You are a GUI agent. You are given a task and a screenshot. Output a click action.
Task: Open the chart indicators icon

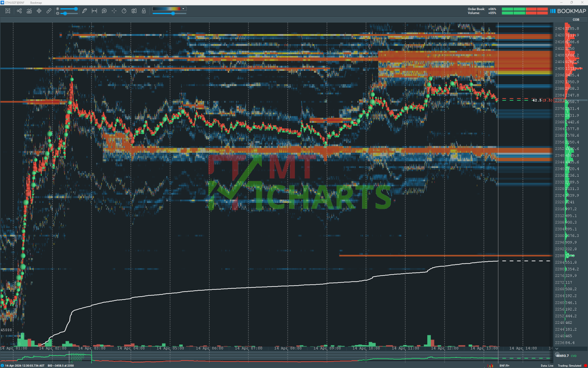pyautogui.click(x=30, y=11)
